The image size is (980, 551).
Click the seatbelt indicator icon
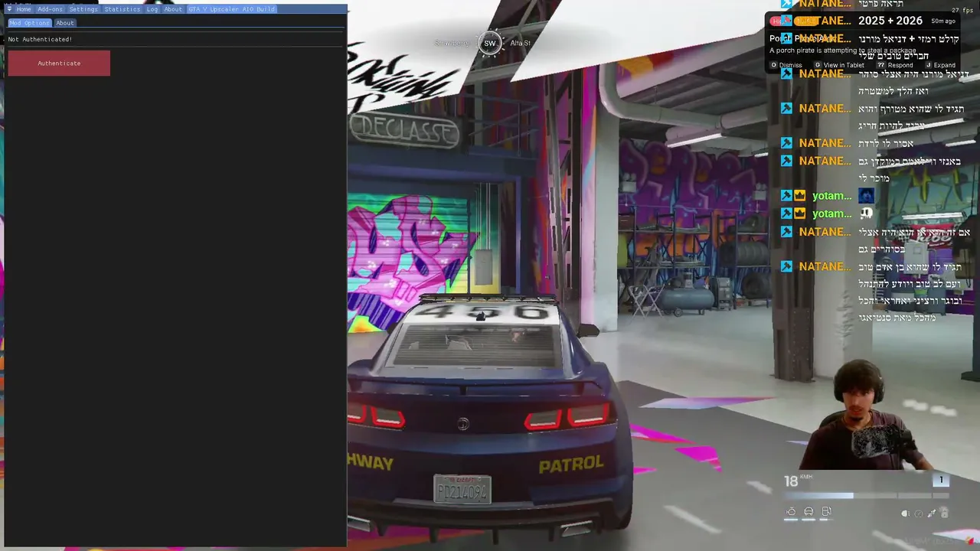(x=932, y=514)
